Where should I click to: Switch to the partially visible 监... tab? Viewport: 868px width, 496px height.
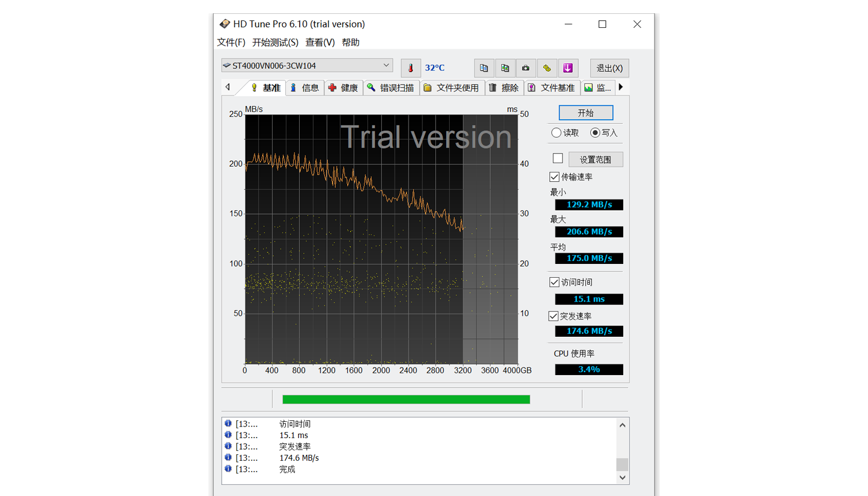pos(598,88)
